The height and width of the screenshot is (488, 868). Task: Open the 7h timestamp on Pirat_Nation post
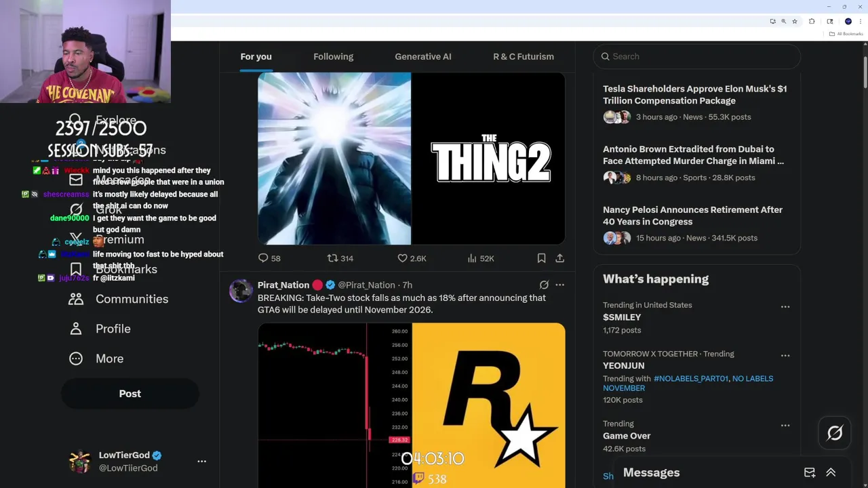[x=407, y=285]
